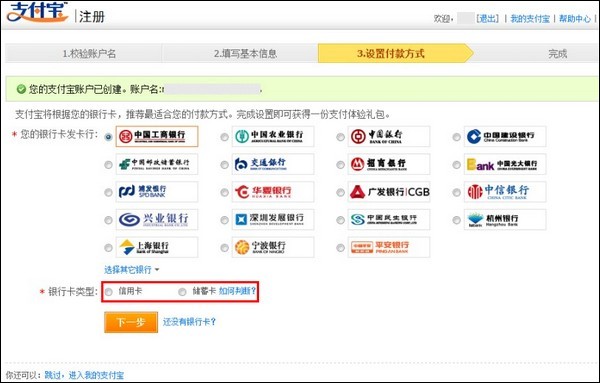
Task: Click the ICBC 中国工商银行 bank logo
Action: [157, 136]
